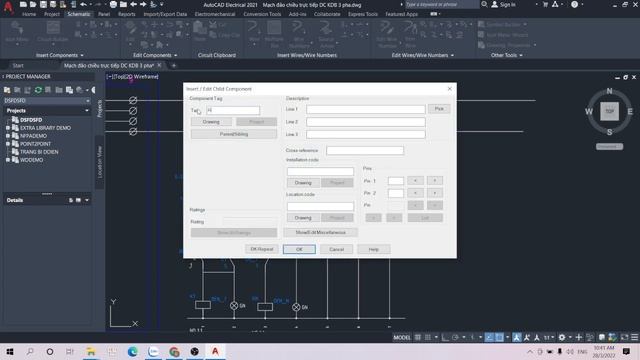Viewport: 640px width, 360px height.
Task: Switch to the Start file tab
Action: click(18, 65)
